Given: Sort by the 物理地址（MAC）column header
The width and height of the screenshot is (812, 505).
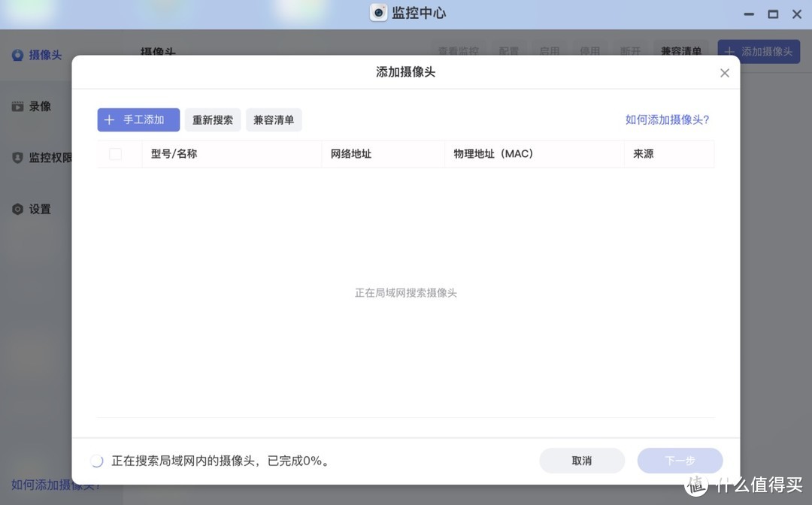Looking at the screenshot, I should tap(493, 154).
